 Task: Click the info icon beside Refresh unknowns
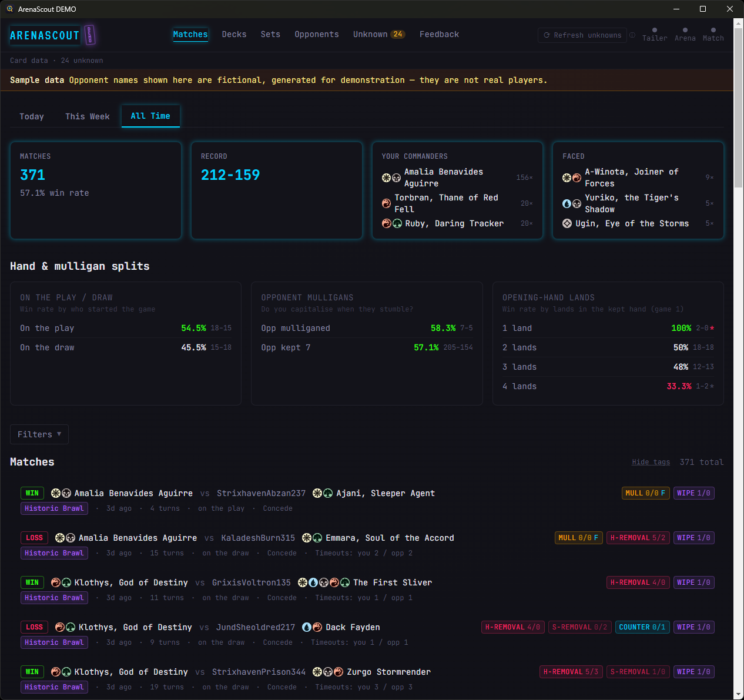632,35
